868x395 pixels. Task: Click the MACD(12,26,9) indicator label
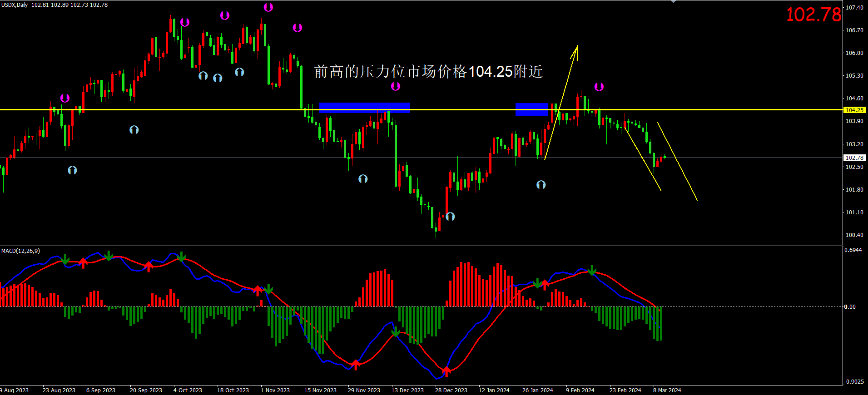[21, 251]
